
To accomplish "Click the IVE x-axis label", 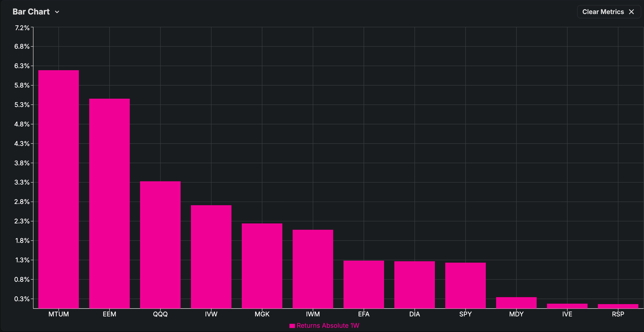I will coord(567,314).
